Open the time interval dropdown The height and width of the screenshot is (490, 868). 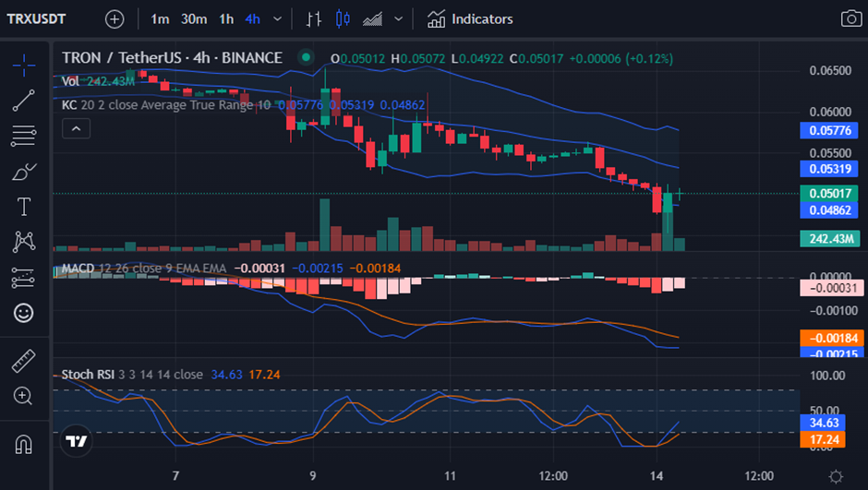pos(277,19)
